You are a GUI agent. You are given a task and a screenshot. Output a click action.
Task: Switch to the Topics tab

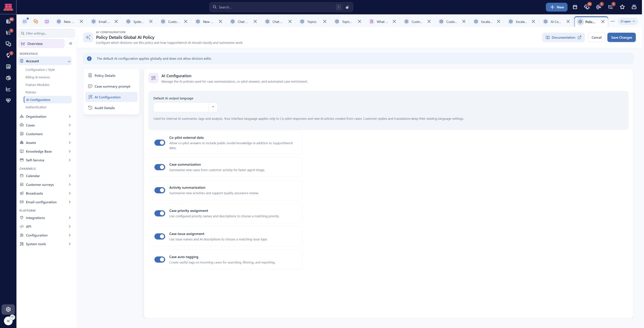[x=311, y=22]
